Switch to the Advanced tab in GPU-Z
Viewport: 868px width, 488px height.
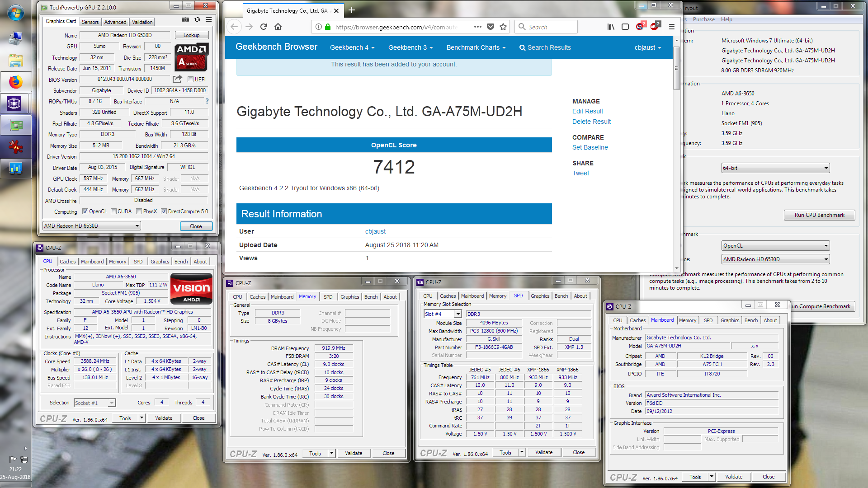115,22
